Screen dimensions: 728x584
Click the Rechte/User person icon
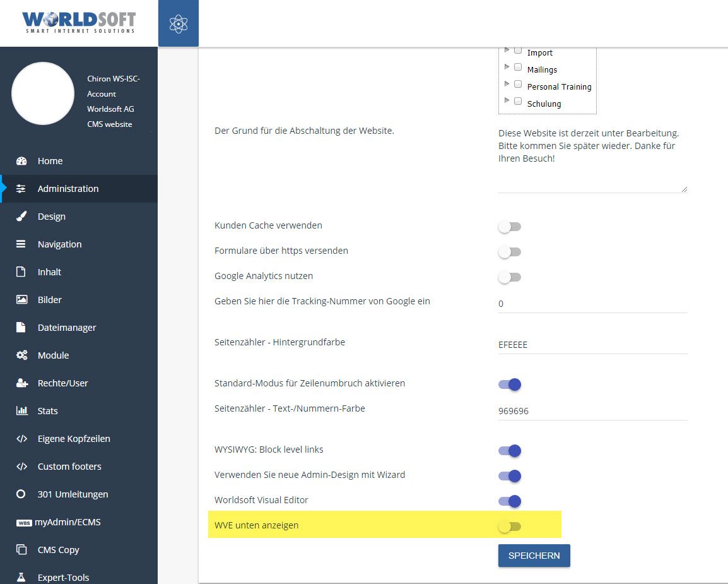pos(21,383)
